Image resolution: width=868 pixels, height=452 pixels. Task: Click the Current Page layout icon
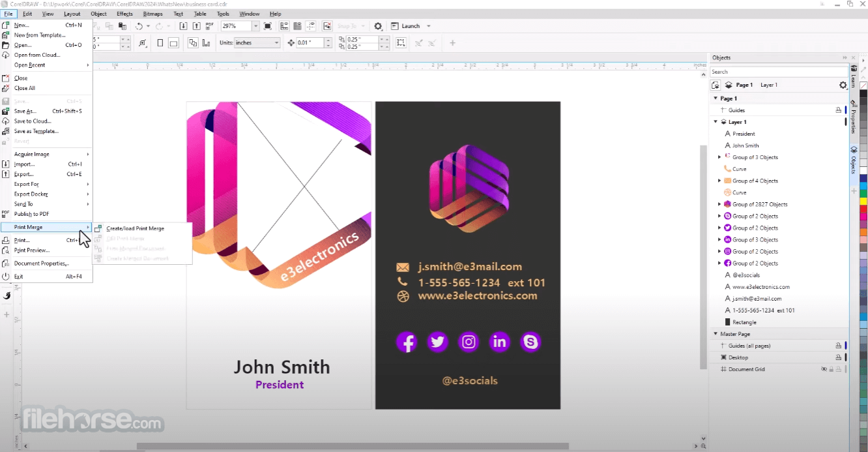pyautogui.click(x=206, y=43)
